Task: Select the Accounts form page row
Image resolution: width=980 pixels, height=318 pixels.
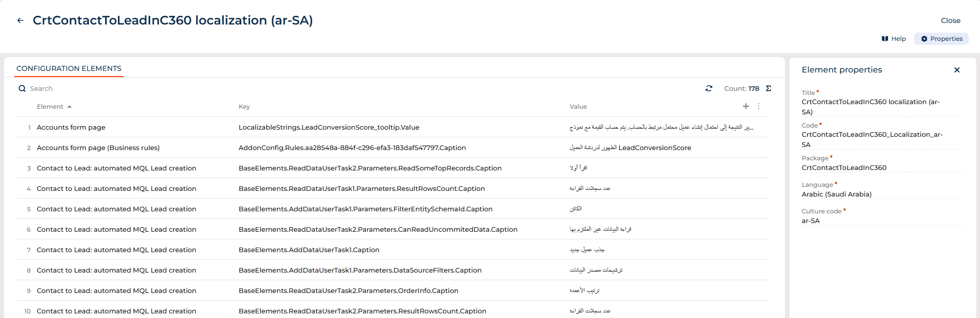Action: point(71,127)
